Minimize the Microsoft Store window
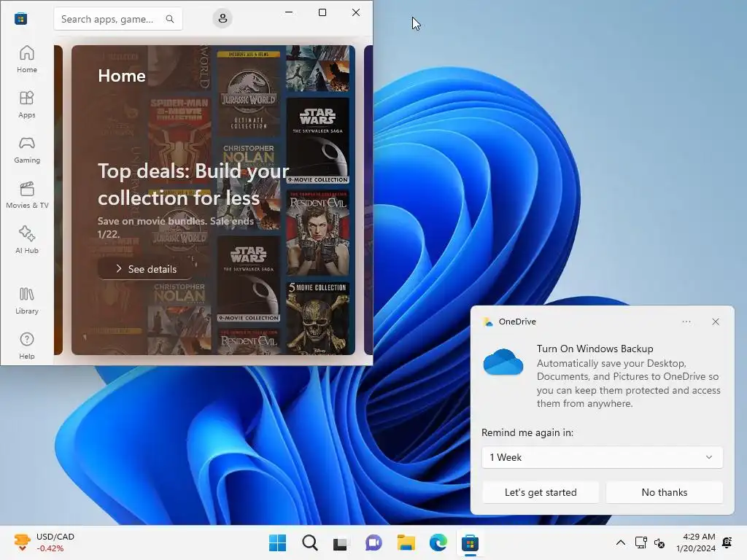This screenshot has width=747, height=560. coord(289,12)
